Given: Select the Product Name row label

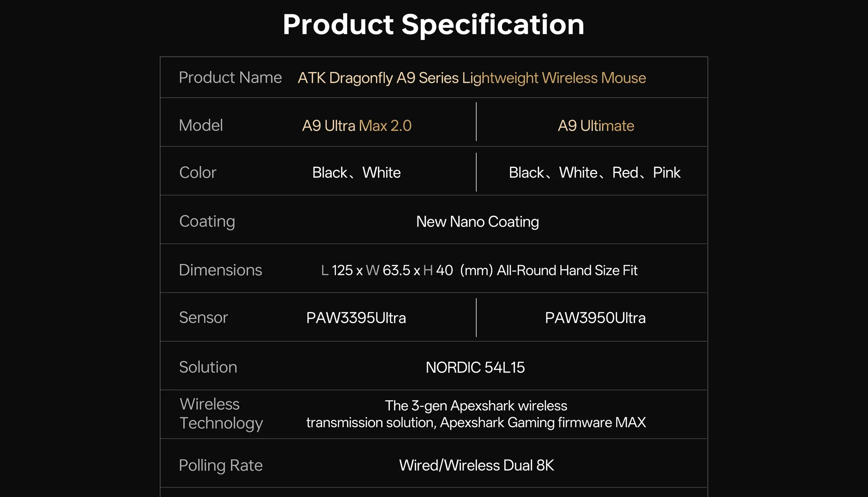Looking at the screenshot, I should [x=230, y=78].
